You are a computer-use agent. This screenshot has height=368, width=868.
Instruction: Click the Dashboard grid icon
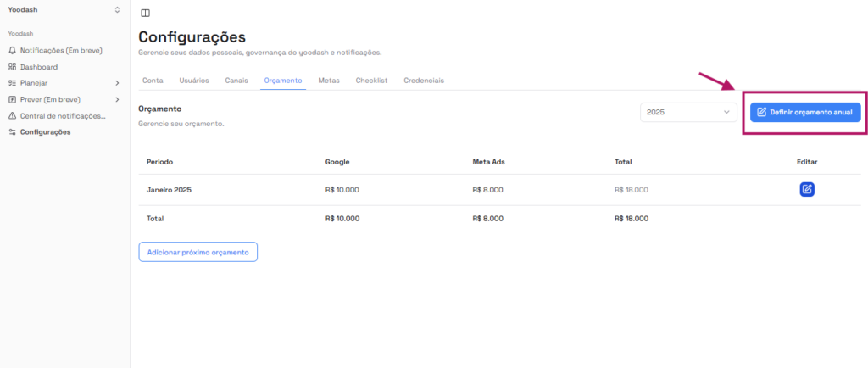pyautogui.click(x=13, y=67)
